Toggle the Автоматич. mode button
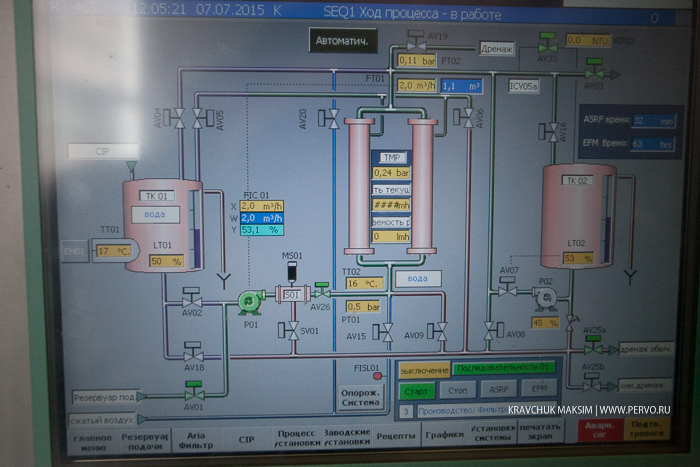This screenshot has height=467, width=700. point(343,42)
